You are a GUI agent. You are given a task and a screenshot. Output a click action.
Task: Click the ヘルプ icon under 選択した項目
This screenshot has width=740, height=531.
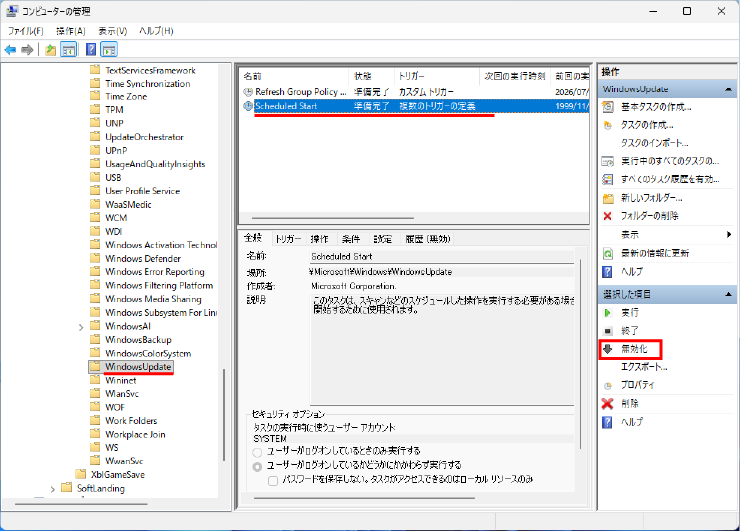pos(607,422)
